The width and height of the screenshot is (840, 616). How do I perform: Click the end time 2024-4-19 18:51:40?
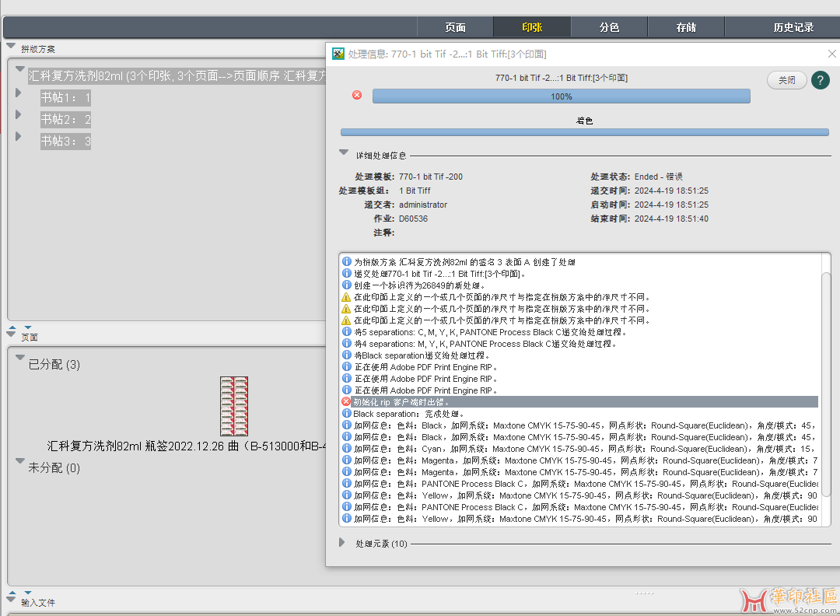pos(671,219)
